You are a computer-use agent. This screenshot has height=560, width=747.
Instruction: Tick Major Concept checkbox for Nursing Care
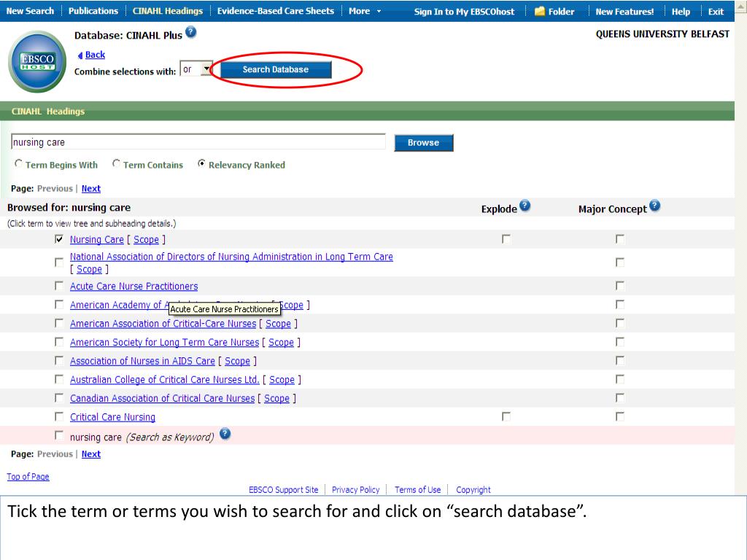coord(620,239)
